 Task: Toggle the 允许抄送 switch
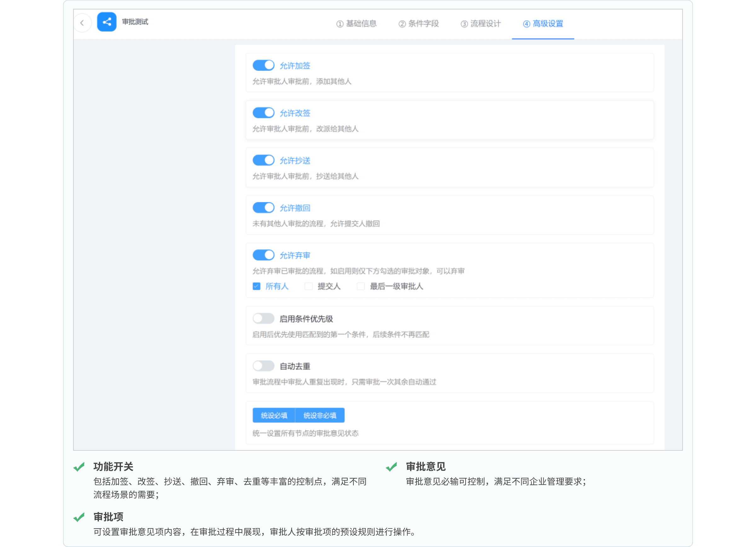(263, 160)
